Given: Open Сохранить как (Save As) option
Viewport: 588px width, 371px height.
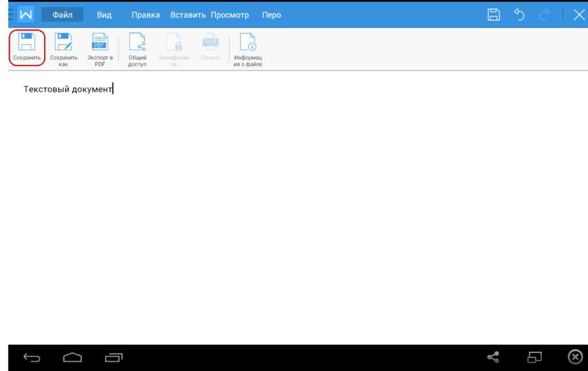Looking at the screenshot, I should point(63,44).
